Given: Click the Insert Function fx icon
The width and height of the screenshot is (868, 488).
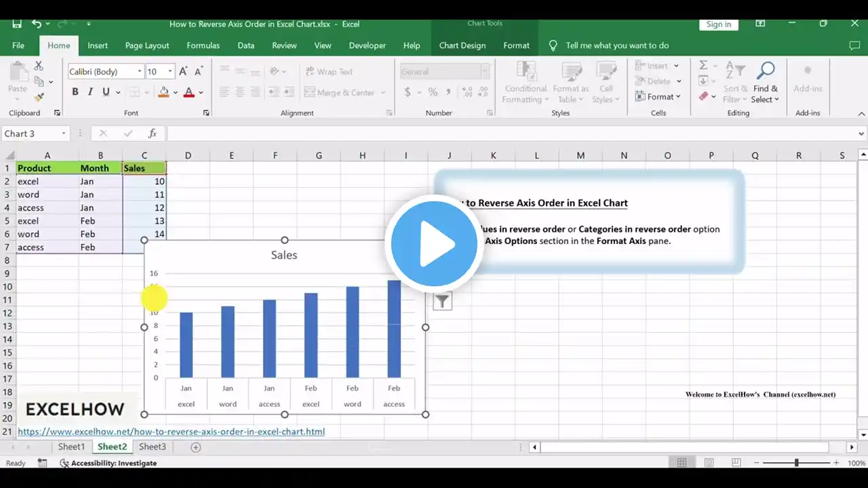Looking at the screenshot, I should click(x=153, y=134).
